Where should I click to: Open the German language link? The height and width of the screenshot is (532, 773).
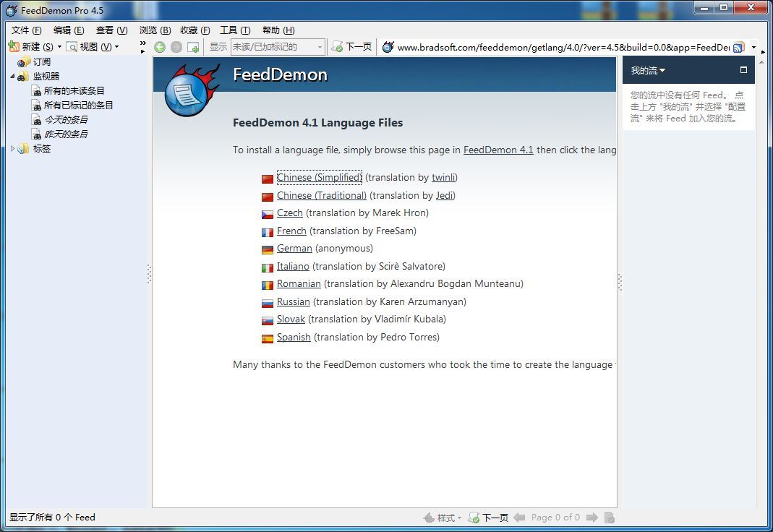(x=294, y=248)
